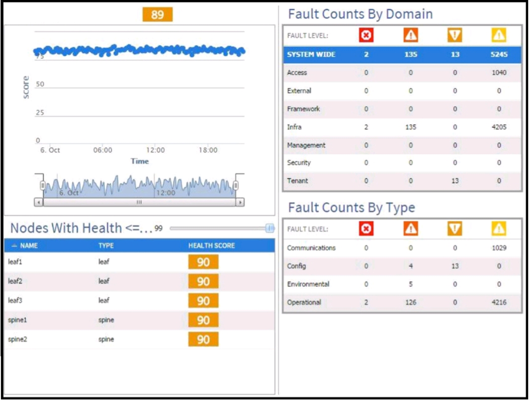Click the minor fault icon in Fault Counts By Domain

point(454,35)
